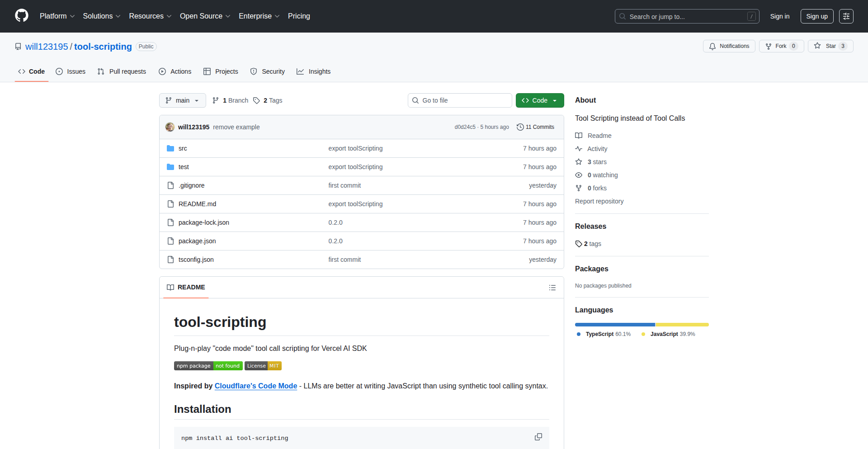The width and height of the screenshot is (868, 449).
Task: Copy the npm install command
Action: point(538,437)
